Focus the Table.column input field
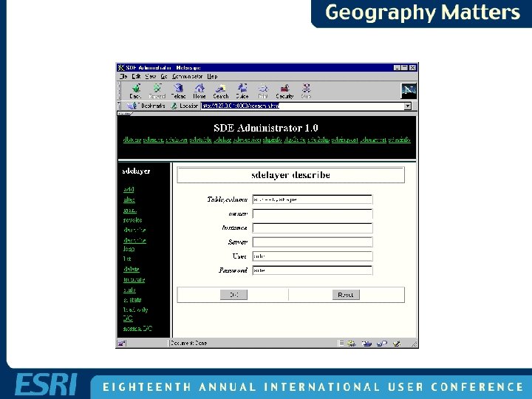This screenshot has height=399, width=532. [312, 199]
